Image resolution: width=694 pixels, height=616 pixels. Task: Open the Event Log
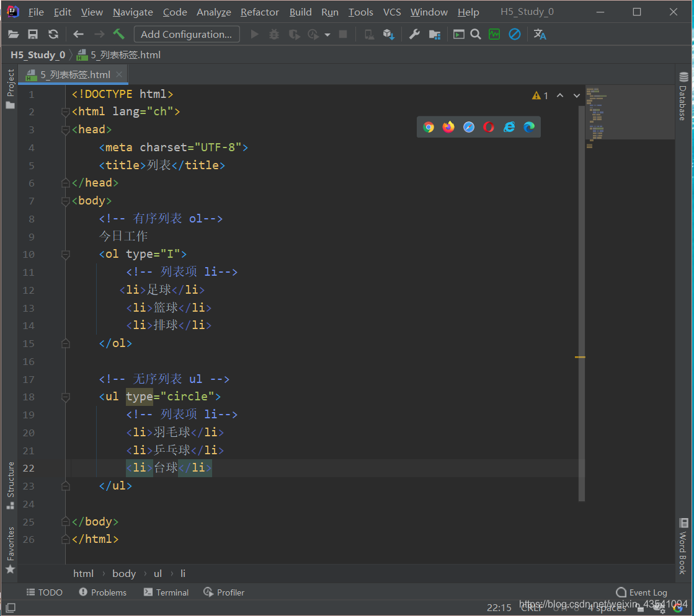tap(642, 592)
